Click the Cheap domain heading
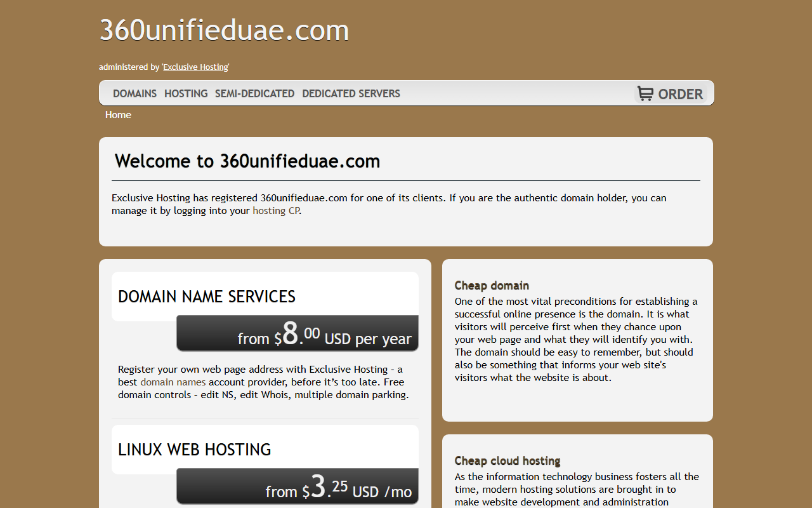 [492, 286]
